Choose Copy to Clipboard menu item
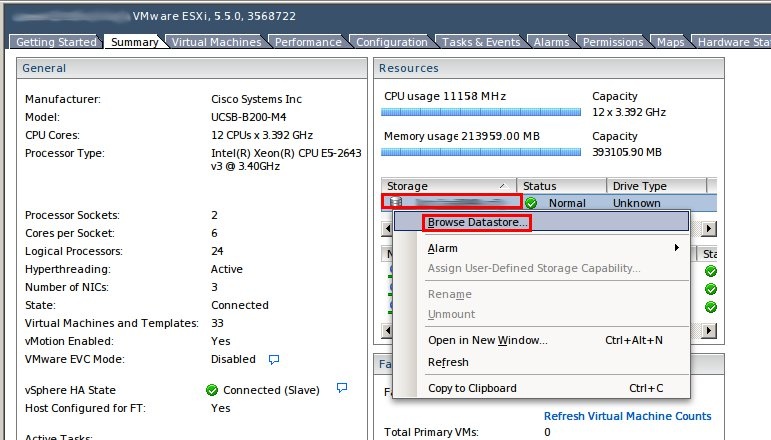Viewport: 771px width, 440px height. (x=472, y=388)
